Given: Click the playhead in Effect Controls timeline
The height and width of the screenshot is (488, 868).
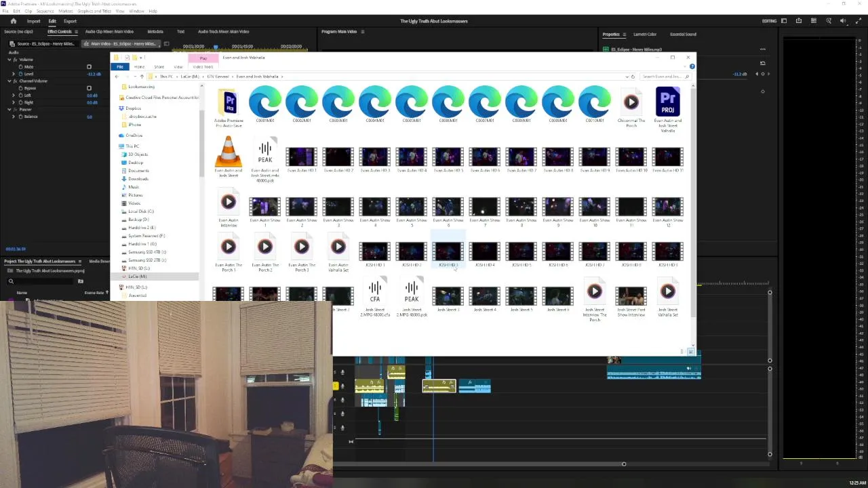Looking at the screenshot, I should 216,47.
